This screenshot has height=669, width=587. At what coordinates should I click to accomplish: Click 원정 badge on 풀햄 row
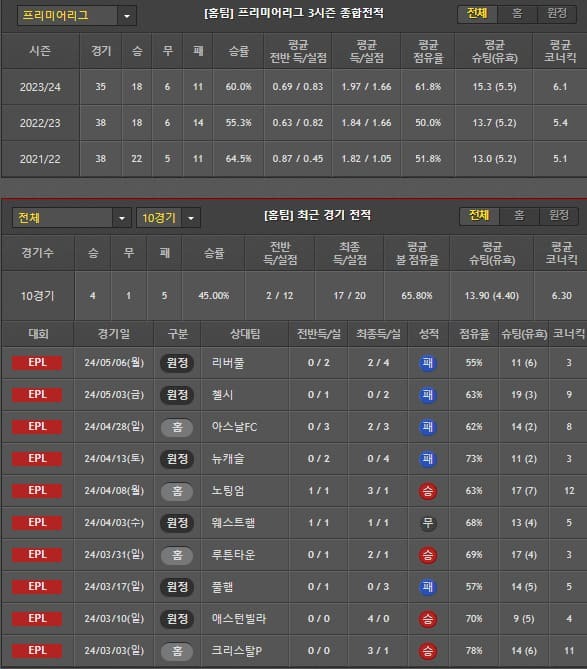(x=177, y=587)
